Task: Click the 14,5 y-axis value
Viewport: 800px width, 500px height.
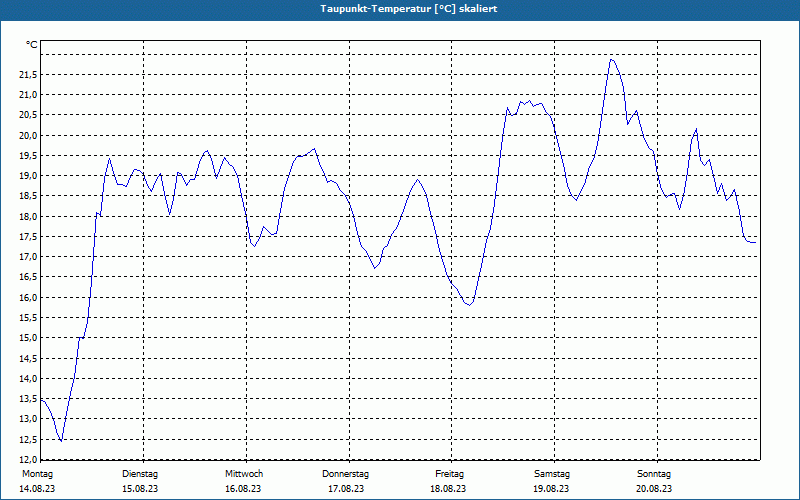Action: pyautogui.click(x=28, y=359)
